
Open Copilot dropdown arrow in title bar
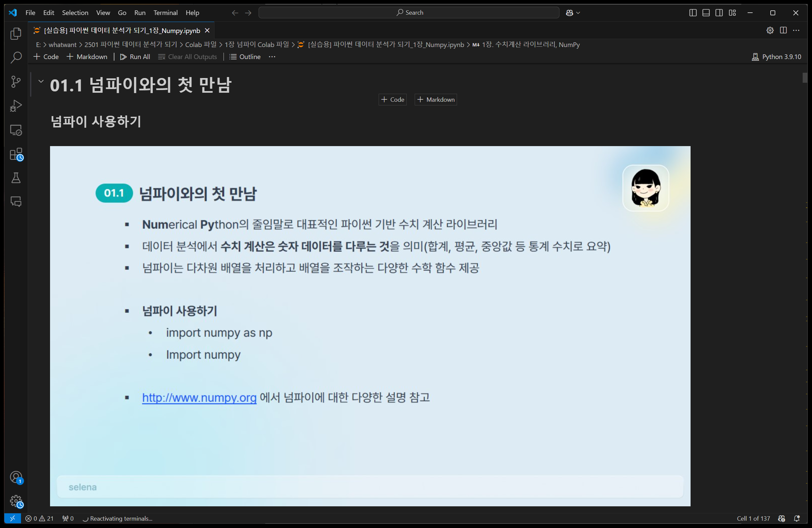(578, 13)
